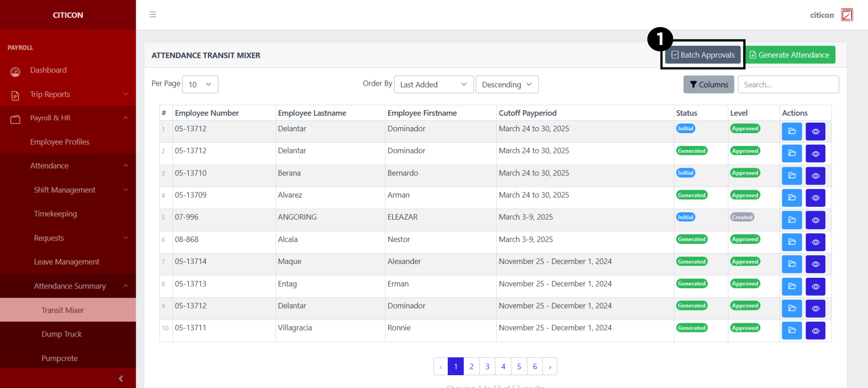Click the Batch Approvals button
Screen dimensions: 868x388
(x=703, y=55)
